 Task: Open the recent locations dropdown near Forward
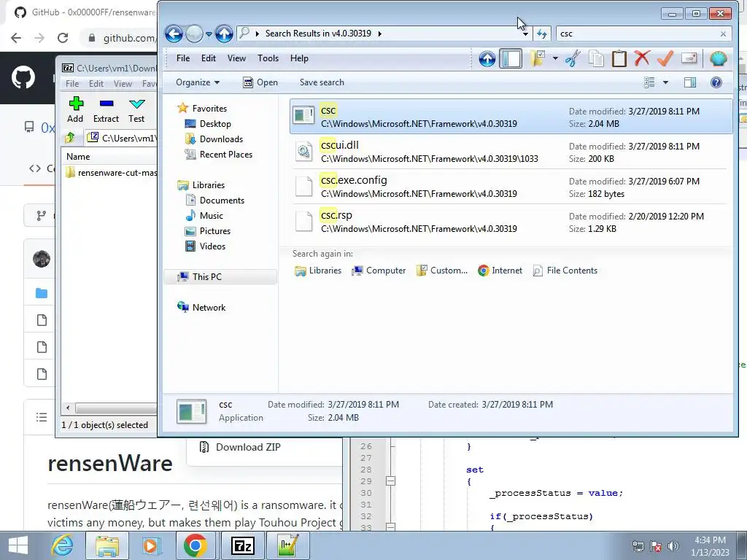(209, 34)
